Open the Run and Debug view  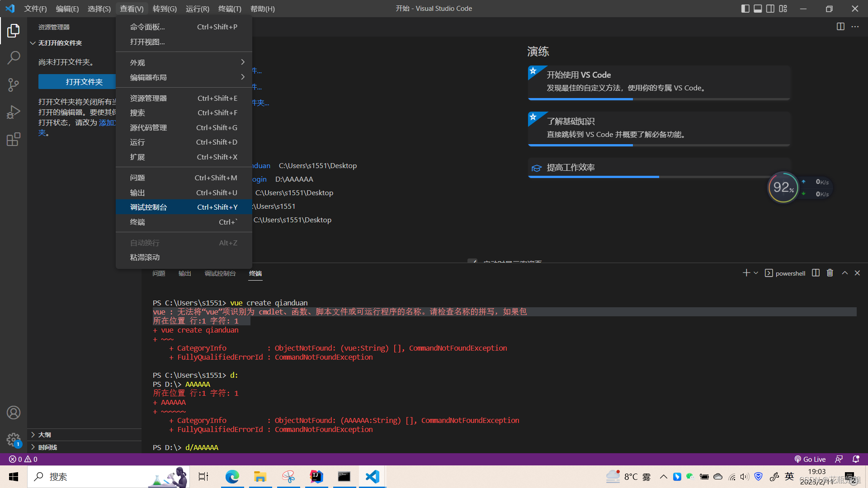14,112
